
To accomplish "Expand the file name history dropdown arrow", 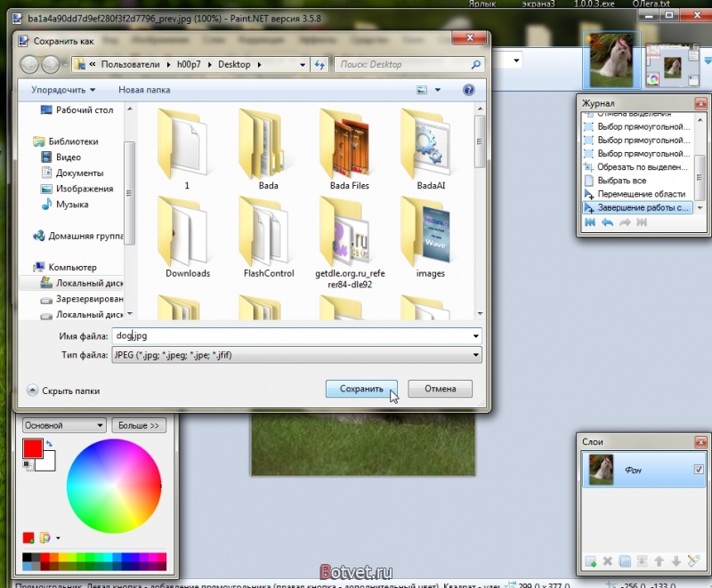I will [475, 336].
